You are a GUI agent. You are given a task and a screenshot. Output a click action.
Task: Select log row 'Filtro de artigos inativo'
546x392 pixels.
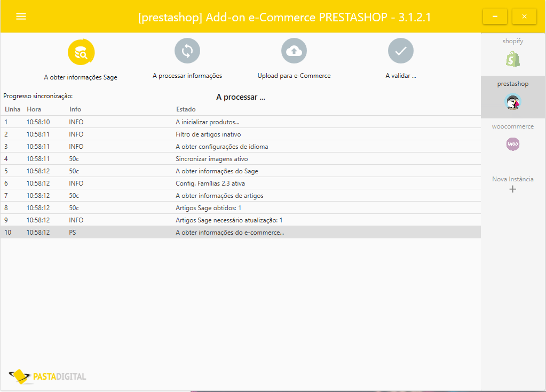click(x=241, y=134)
